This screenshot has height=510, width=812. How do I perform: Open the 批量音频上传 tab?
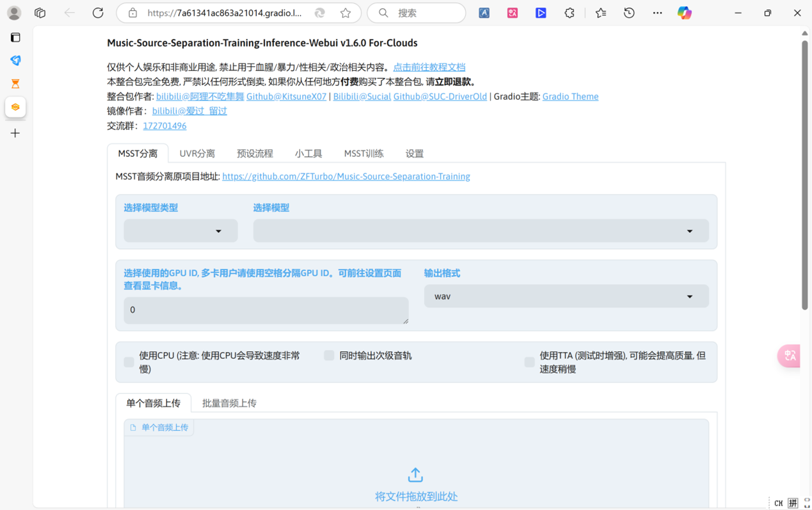click(229, 403)
